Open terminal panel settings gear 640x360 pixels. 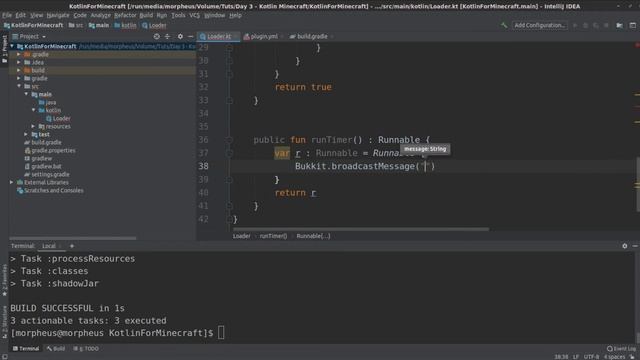[624, 246]
